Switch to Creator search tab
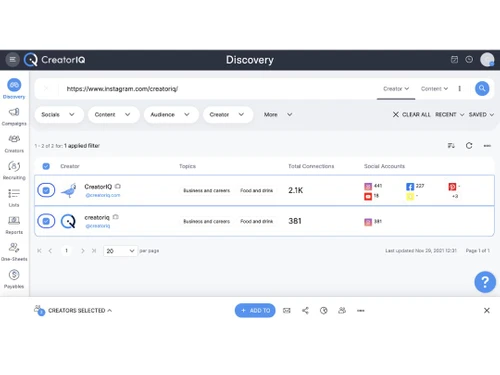Viewport: 500px width, 375px height. [x=396, y=89]
